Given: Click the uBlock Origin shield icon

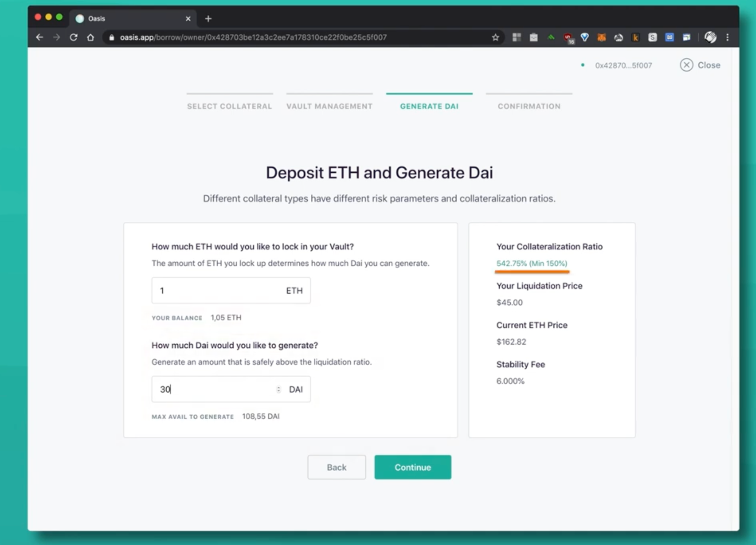Looking at the screenshot, I should pos(568,37).
